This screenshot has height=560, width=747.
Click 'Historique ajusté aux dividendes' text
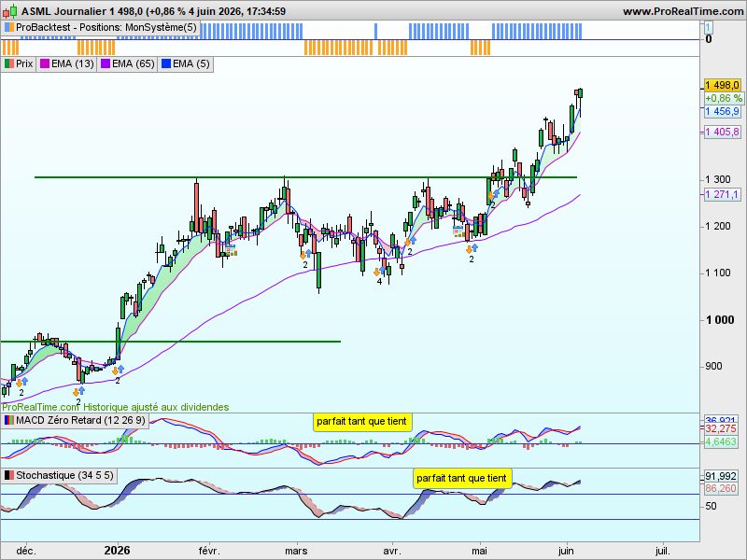pyautogui.click(x=156, y=407)
